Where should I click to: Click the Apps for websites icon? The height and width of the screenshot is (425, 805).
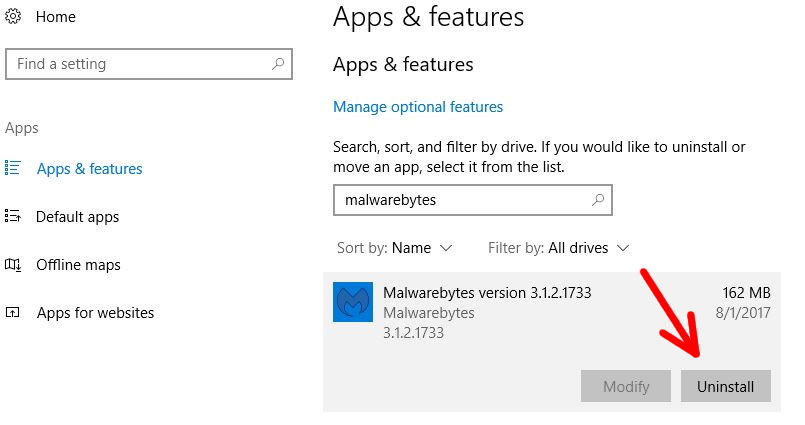[x=12, y=312]
